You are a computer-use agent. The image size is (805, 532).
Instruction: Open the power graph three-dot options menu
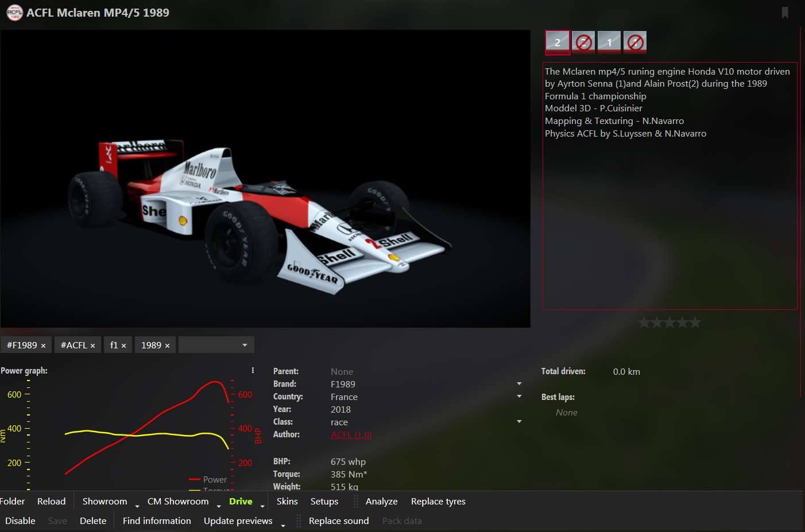click(253, 371)
